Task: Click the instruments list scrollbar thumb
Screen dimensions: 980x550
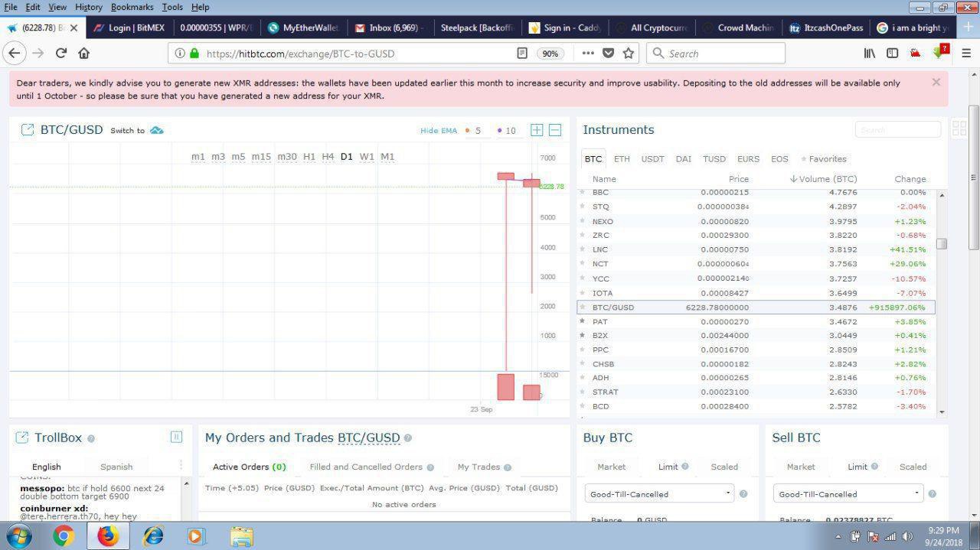Action: pyautogui.click(x=942, y=244)
